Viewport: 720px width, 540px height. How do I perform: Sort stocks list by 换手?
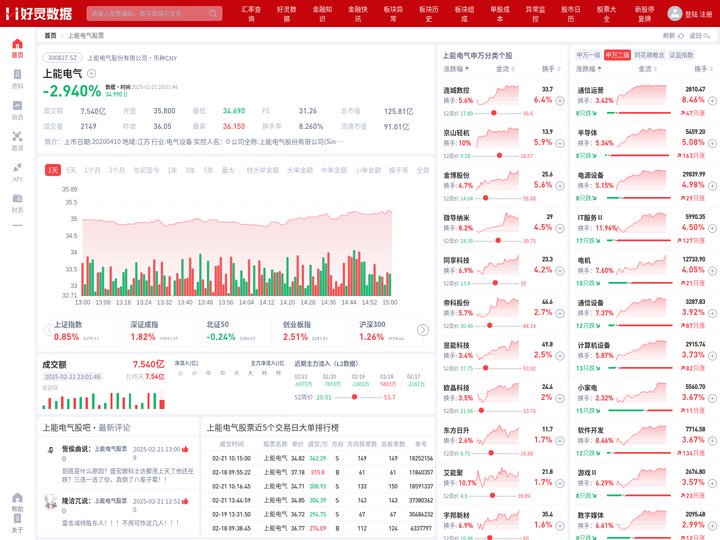(x=551, y=69)
